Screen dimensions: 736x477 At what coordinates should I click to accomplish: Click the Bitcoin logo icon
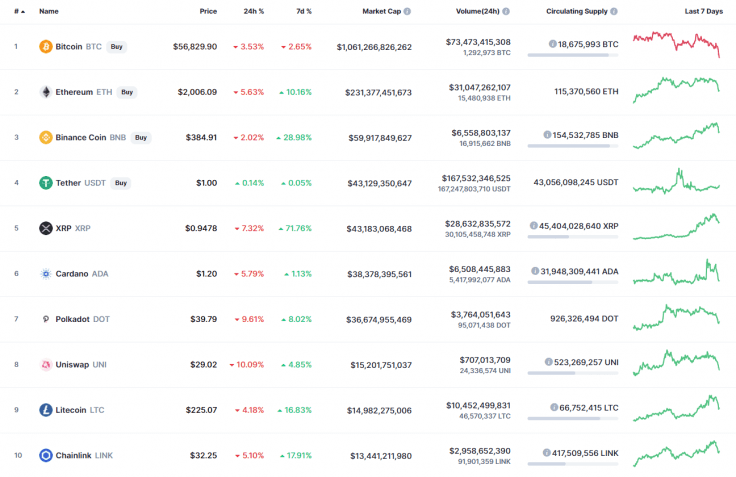pos(45,46)
